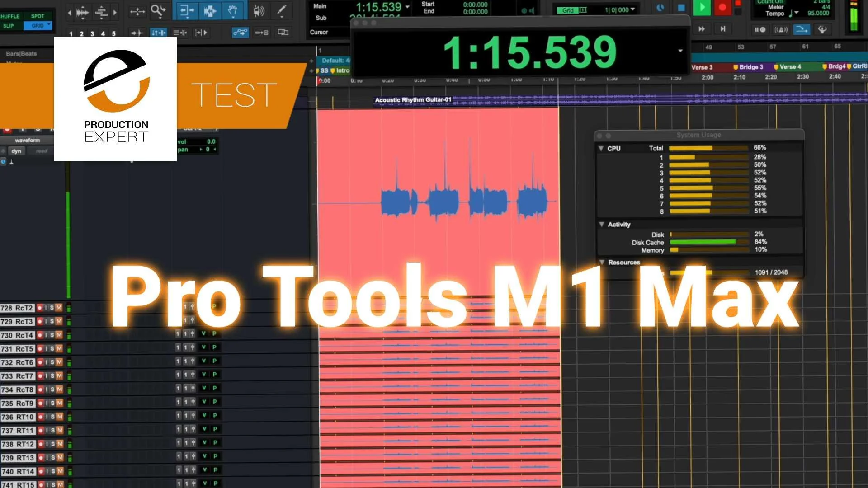
Task: Select SHUFFLE edit mode
Action: 9,16
